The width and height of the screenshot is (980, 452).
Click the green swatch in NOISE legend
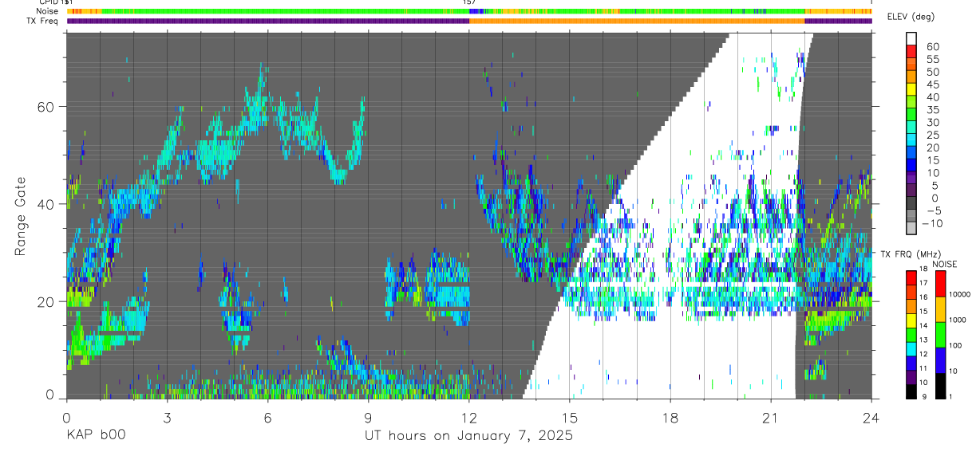click(942, 335)
